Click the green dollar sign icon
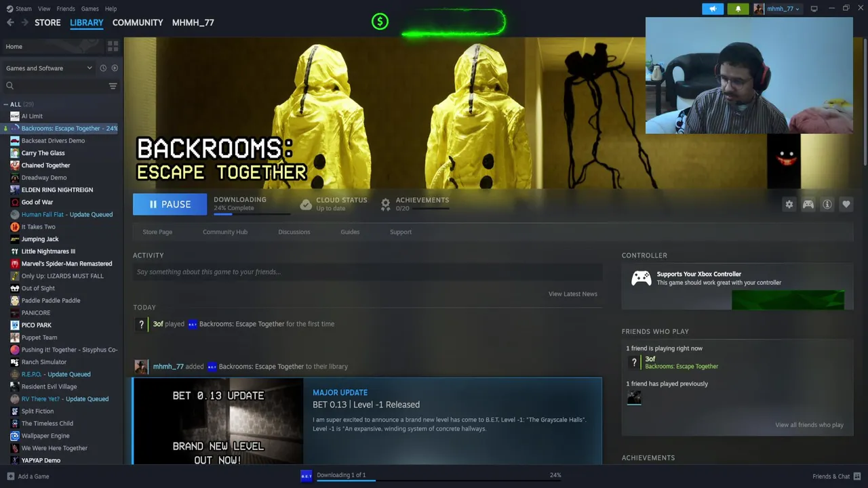 380,22
